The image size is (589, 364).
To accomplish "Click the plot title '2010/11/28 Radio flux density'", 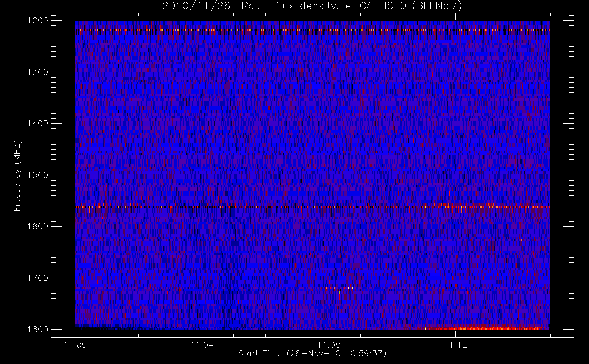I will (312, 6).
